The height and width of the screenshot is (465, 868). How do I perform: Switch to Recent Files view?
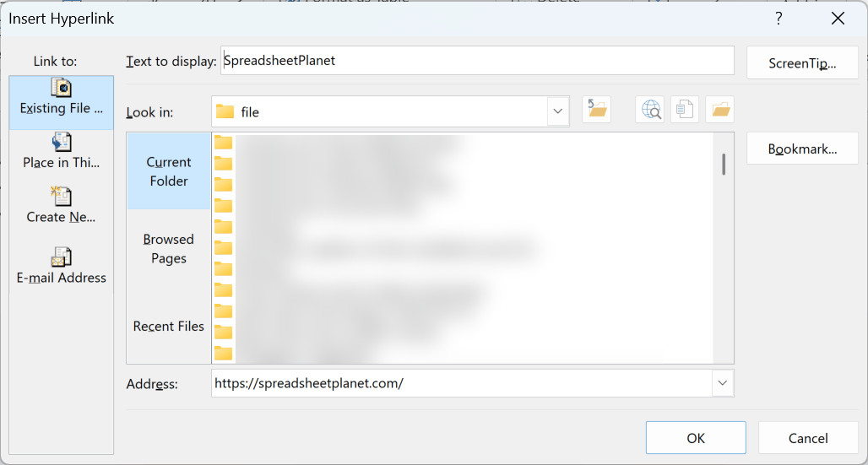pos(169,326)
